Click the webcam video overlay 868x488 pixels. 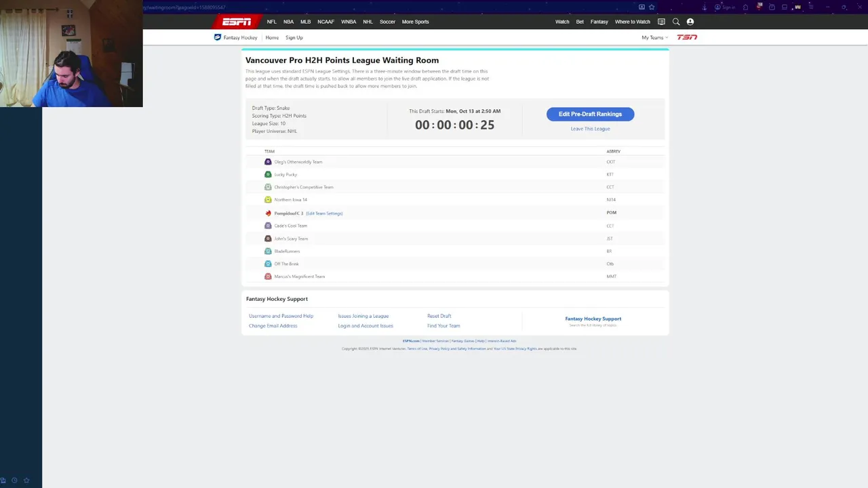point(71,54)
